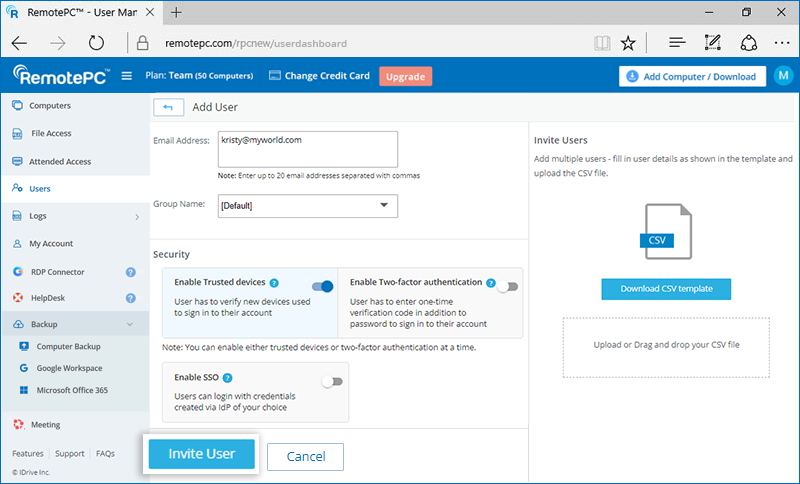Click the help icon next to Enable SSO
This screenshot has width=800, height=484.
(228, 378)
